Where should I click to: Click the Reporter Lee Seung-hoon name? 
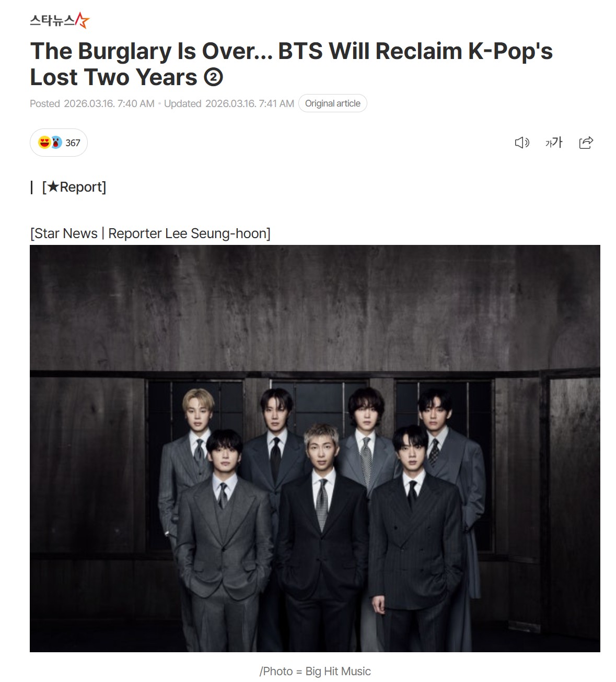(x=188, y=233)
